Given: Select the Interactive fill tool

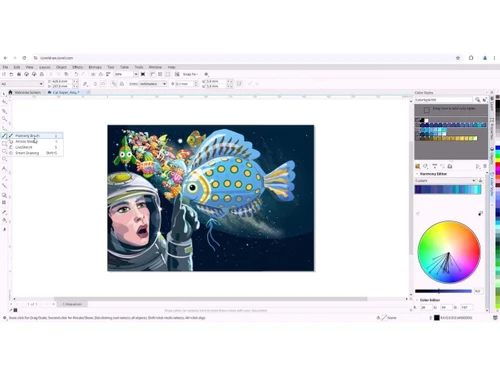Looking at the screenshot, I should pos(4,220).
